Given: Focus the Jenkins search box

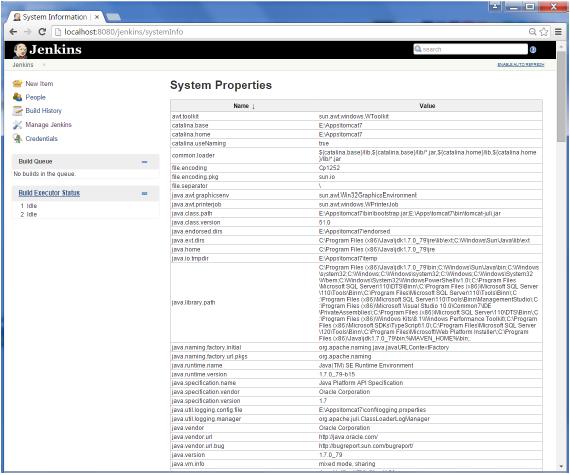Looking at the screenshot, I should [470, 49].
